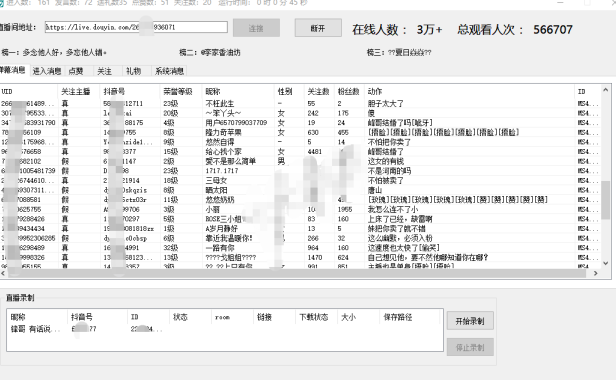616x380 pixels.
Task: Click nickname 一路有你
Action: (220, 248)
